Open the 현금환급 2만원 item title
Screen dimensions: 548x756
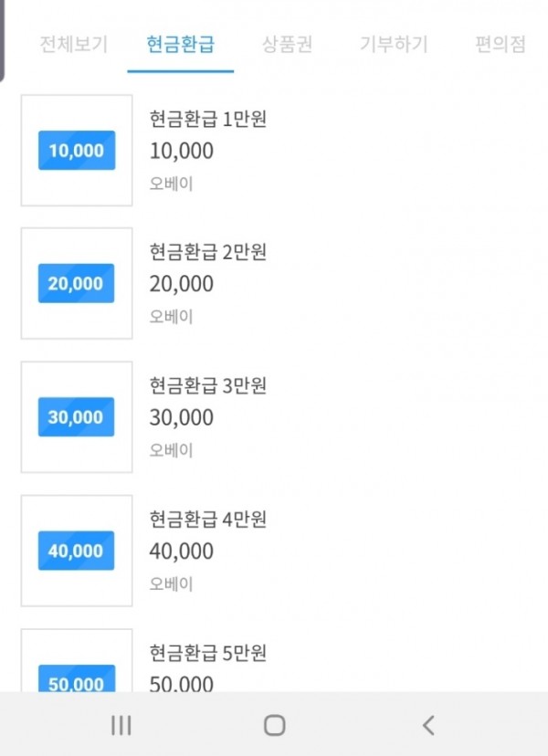click(x=208, y=252)
